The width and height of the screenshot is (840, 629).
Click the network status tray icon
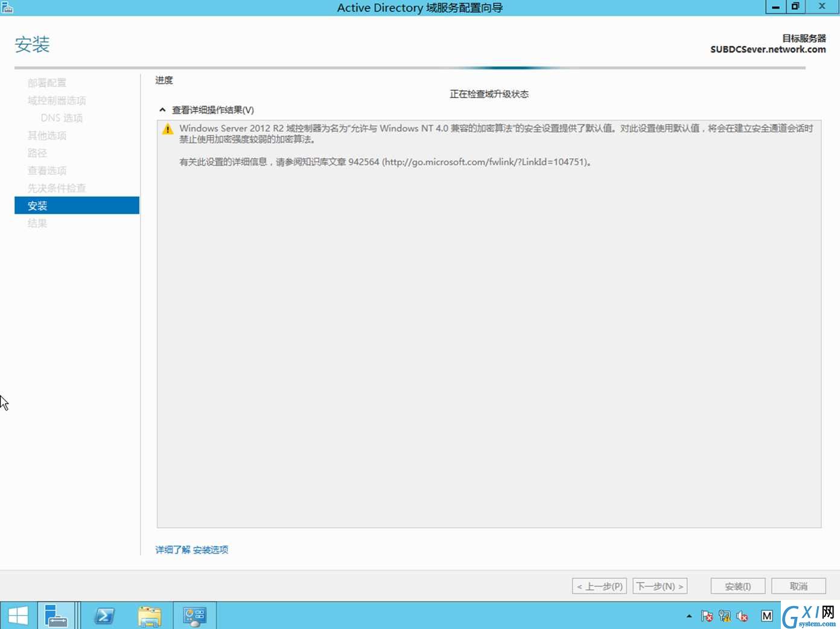(x=725, y=616)
